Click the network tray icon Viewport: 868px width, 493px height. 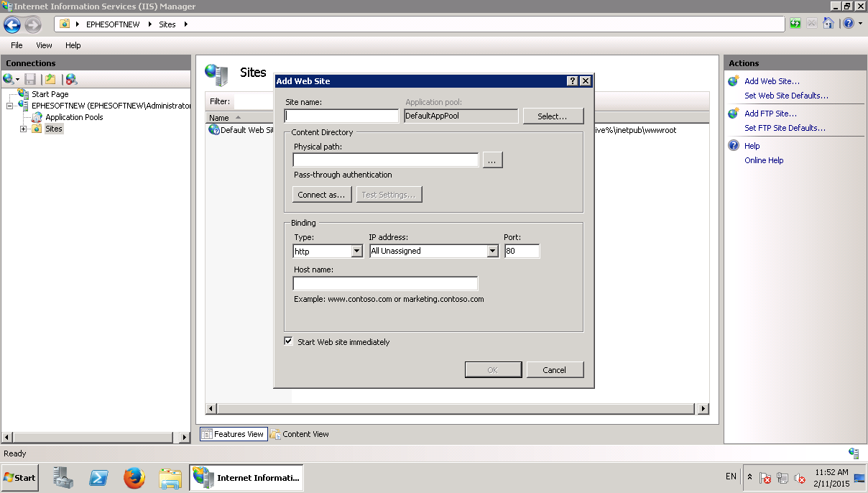(782, 478)
